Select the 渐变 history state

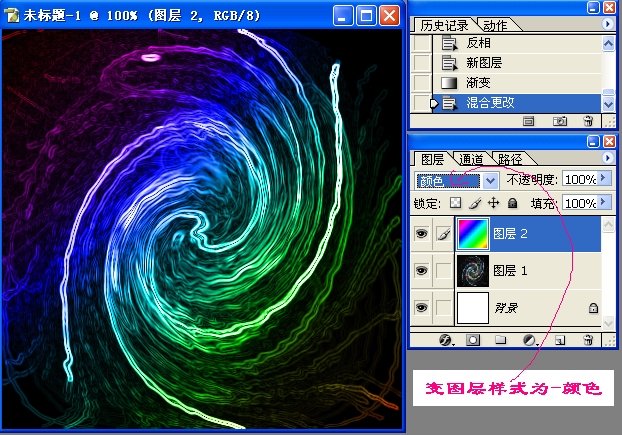point(517,82)
